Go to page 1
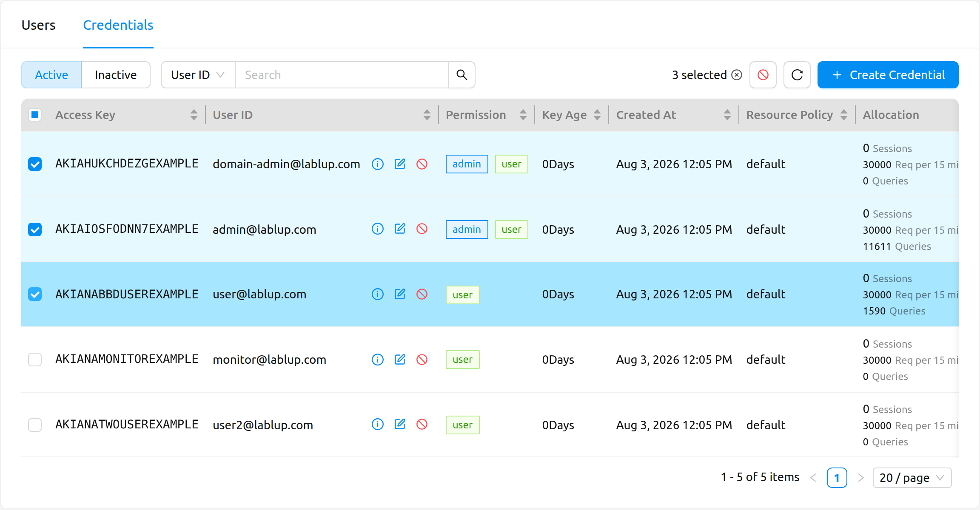Viewport: 980px width, 510px height. (837, 478)
